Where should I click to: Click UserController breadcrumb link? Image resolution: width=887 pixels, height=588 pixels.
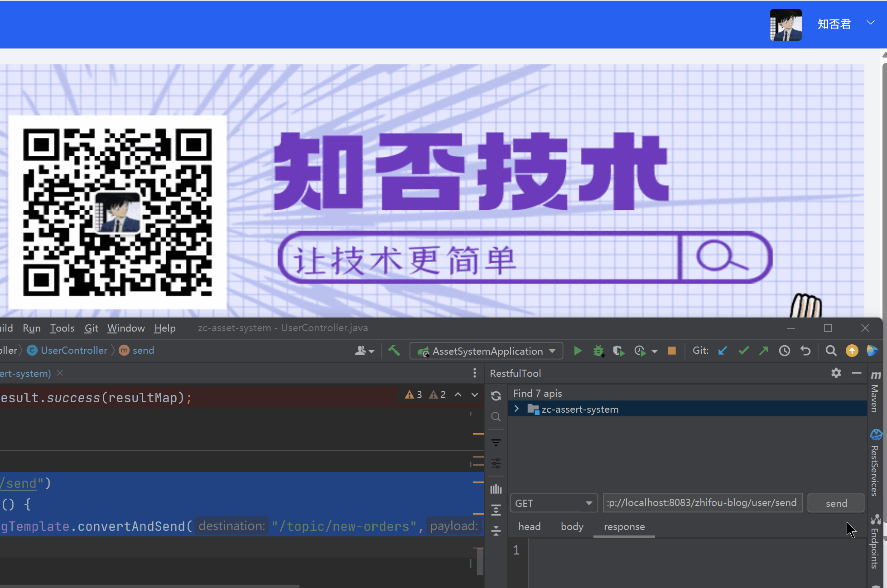click(x=74, y=350)
